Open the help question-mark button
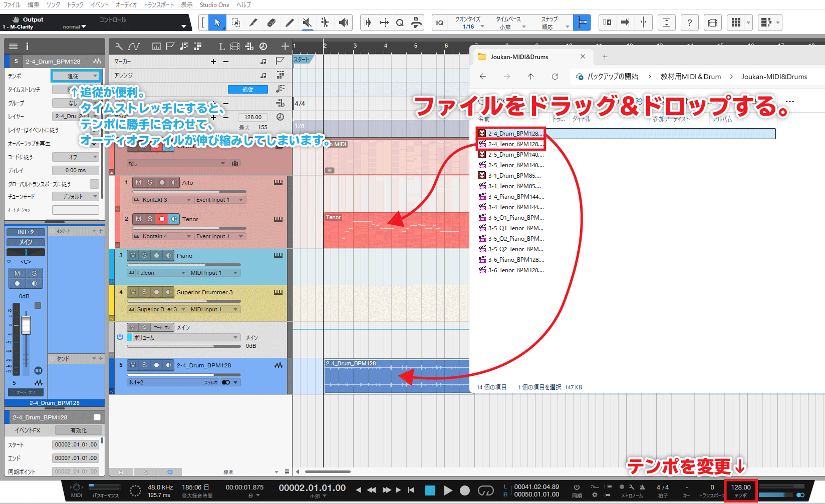The height and width of the screenshot is (504, 825). pos(690,23)
